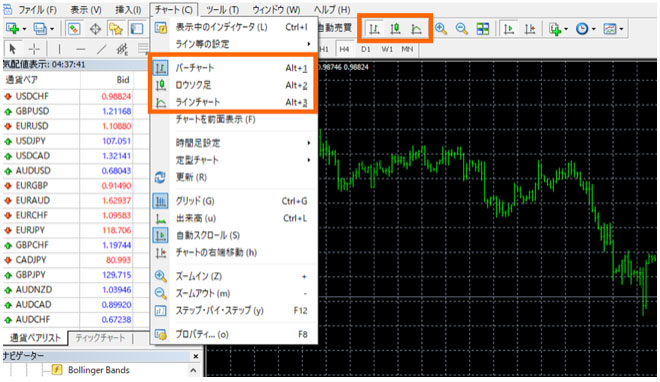Image resolution: width=660 pixels, height=382 pixels.
Task: Click the zoom out magnifier toolbar icon
Action: pyautogui.click(x=462, y=29)
